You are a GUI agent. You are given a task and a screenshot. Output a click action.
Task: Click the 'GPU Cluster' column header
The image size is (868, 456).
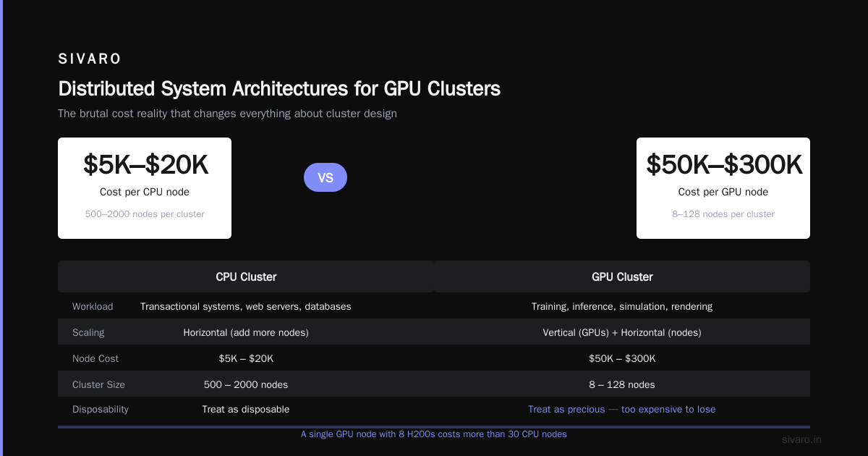coord(622,276)
